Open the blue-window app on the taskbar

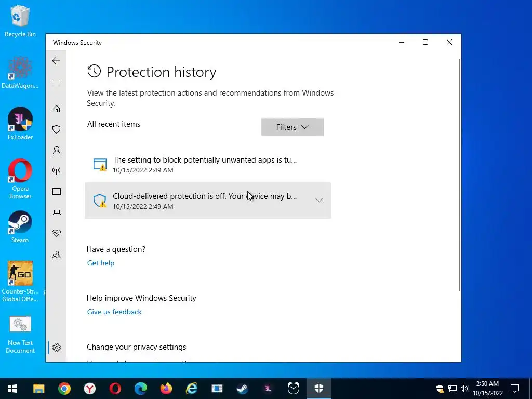(217, 389)
